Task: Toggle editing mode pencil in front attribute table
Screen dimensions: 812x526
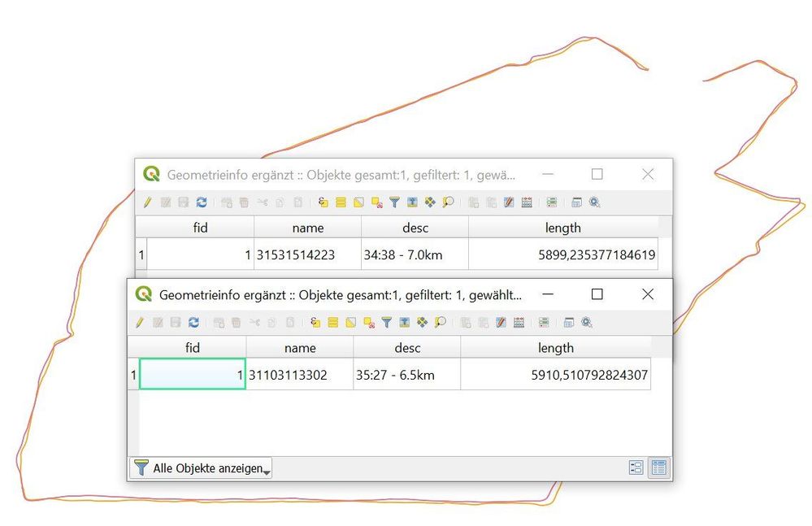Action: 139,323
